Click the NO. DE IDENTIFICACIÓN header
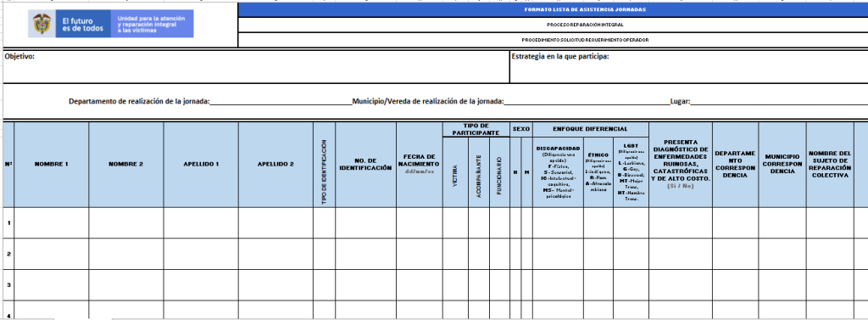This screenshot has width=868, height=320. click(365, 165)
